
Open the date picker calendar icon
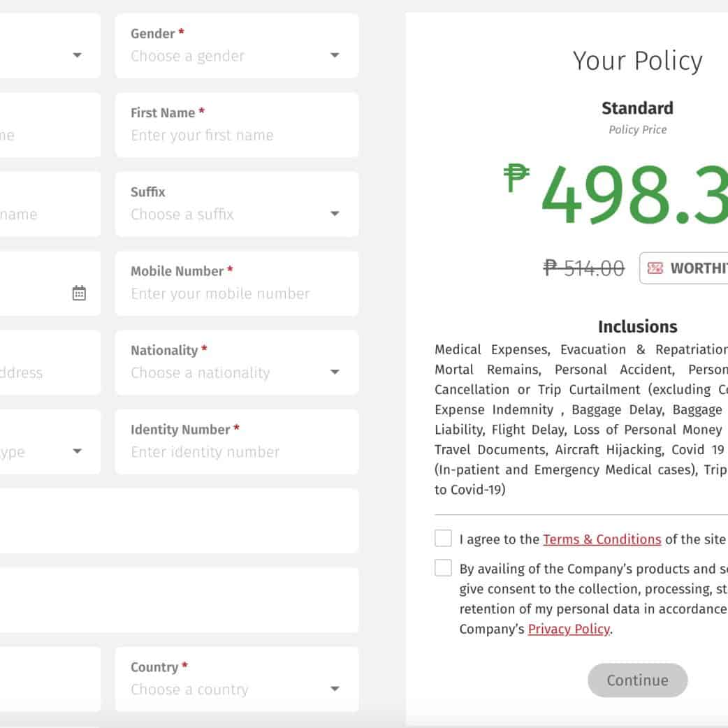pyautogui.click(x=79, y=293)
